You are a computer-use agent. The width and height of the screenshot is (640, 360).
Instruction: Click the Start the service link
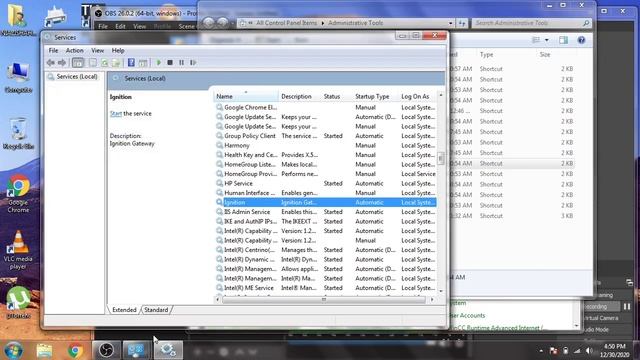(x=116, y=113)
